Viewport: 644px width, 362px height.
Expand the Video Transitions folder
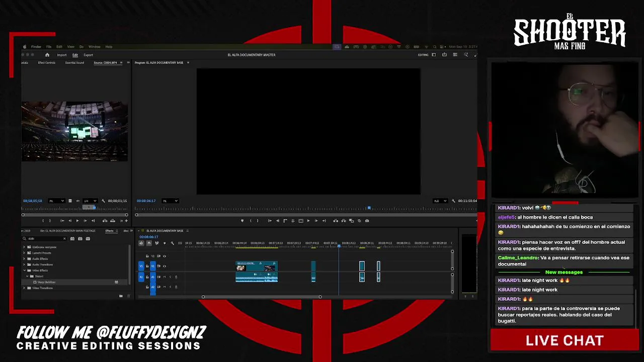[24, 288]
